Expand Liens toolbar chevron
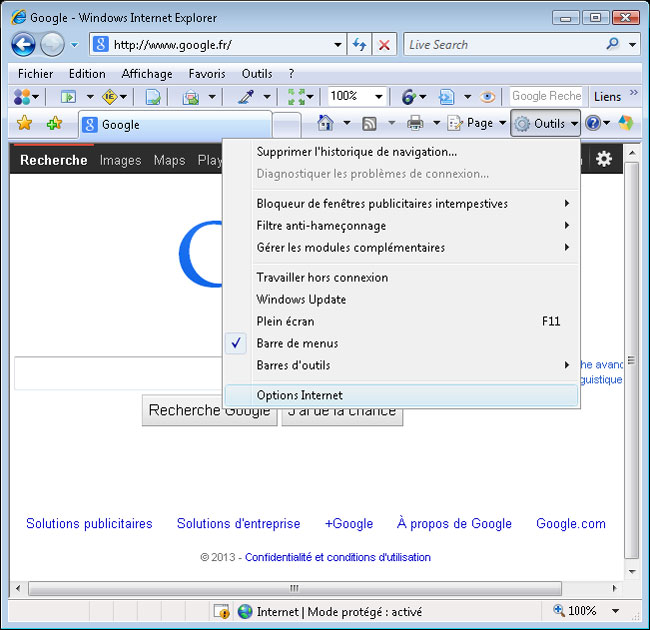Viewport: 650px width, 630px height. [633, 92]
